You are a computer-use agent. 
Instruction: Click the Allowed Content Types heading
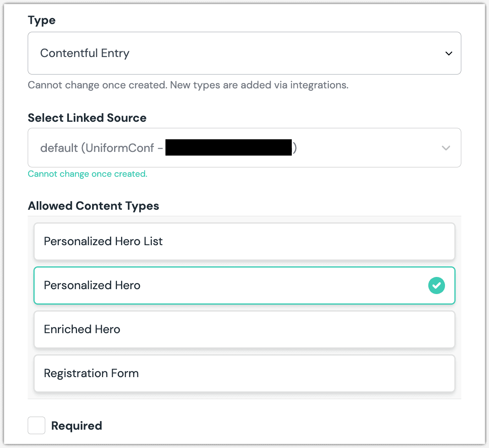93,206
